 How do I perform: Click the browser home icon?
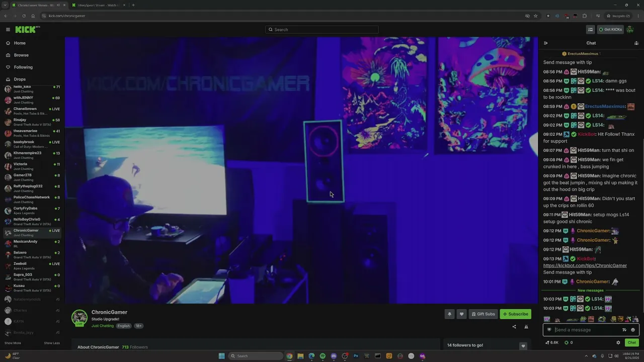(x=33, y=16)
